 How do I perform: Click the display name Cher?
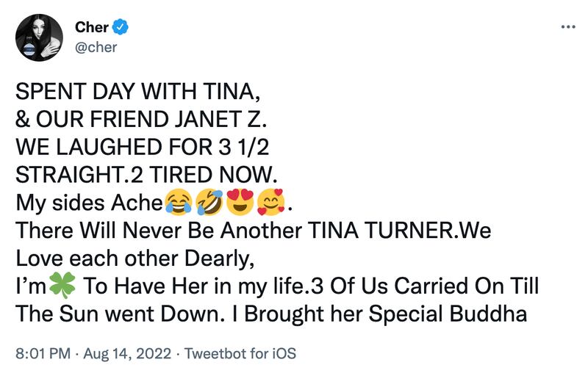pos(92,28)
